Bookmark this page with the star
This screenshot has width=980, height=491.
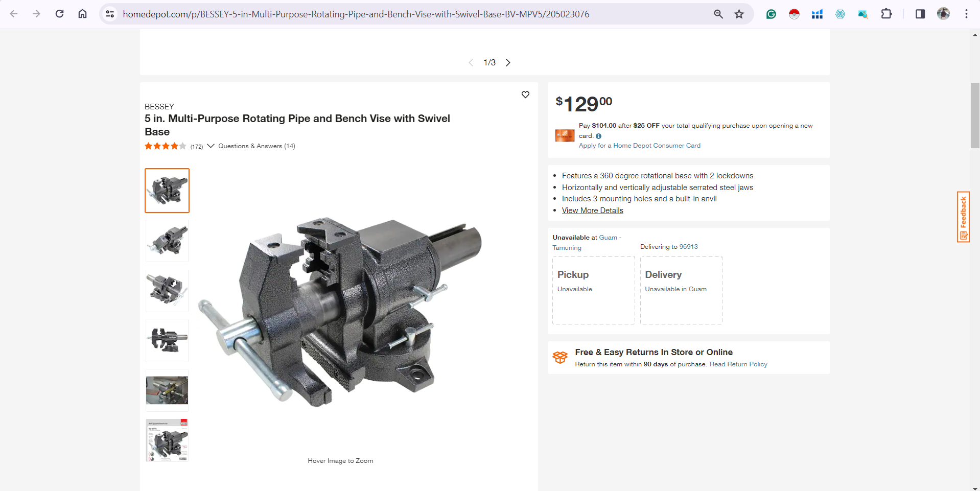739,14
